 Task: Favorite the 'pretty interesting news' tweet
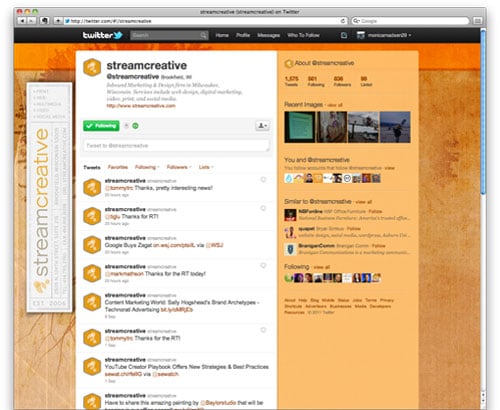pos(263,180)
